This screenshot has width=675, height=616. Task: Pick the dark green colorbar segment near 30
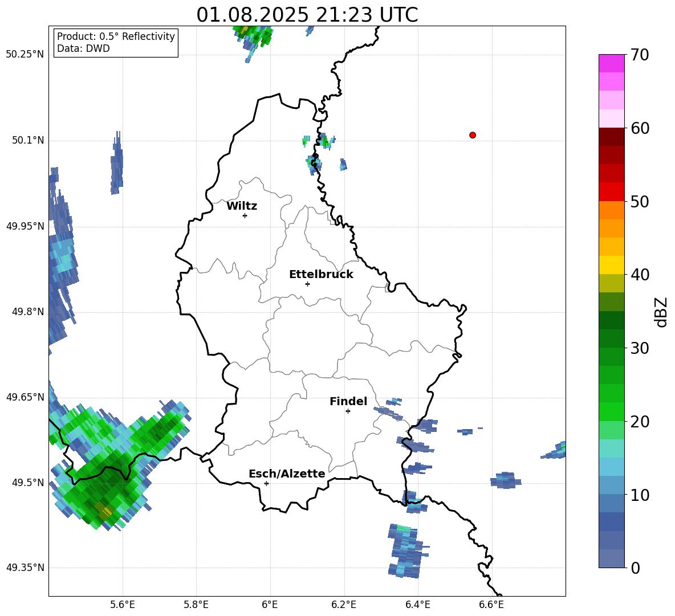611,338
